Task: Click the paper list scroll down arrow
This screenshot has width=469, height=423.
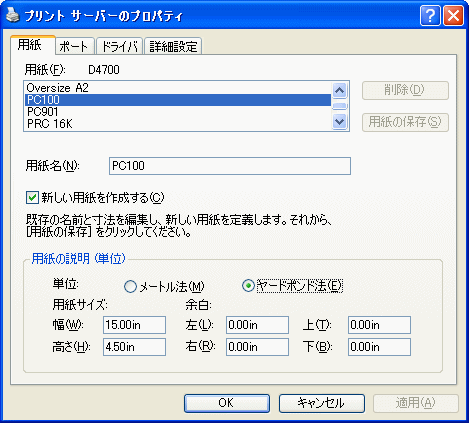Action: pyautogui.click(x=340, y=122)
